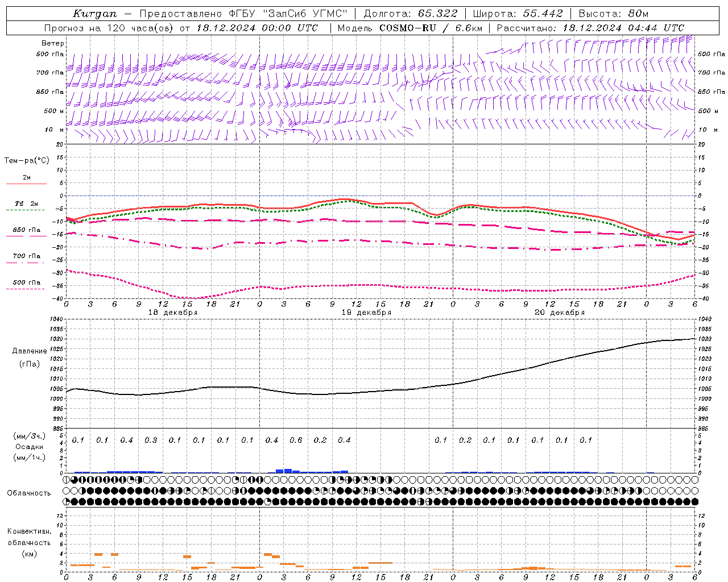Screen dimensions: 728x582
Task: Click the dashed legend line under "Td 2м"
Action: click(x=26, y=210)
